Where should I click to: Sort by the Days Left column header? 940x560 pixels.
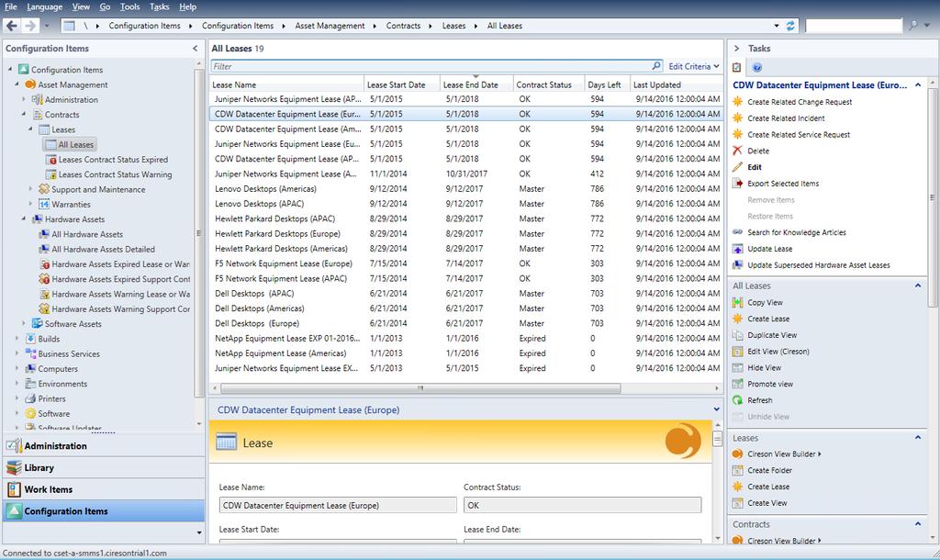pyautogui.click(x=607, y=84)
